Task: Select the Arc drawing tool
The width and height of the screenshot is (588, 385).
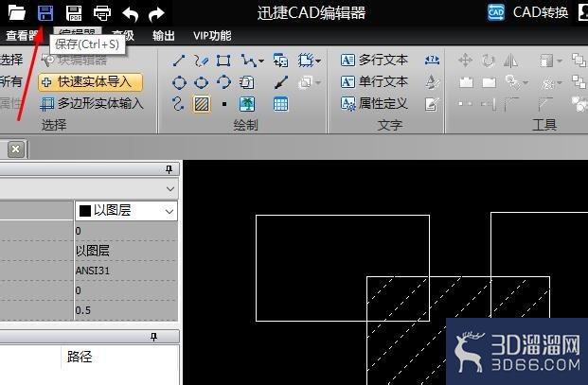Action: pyautogui.click(x=223, y=82)
